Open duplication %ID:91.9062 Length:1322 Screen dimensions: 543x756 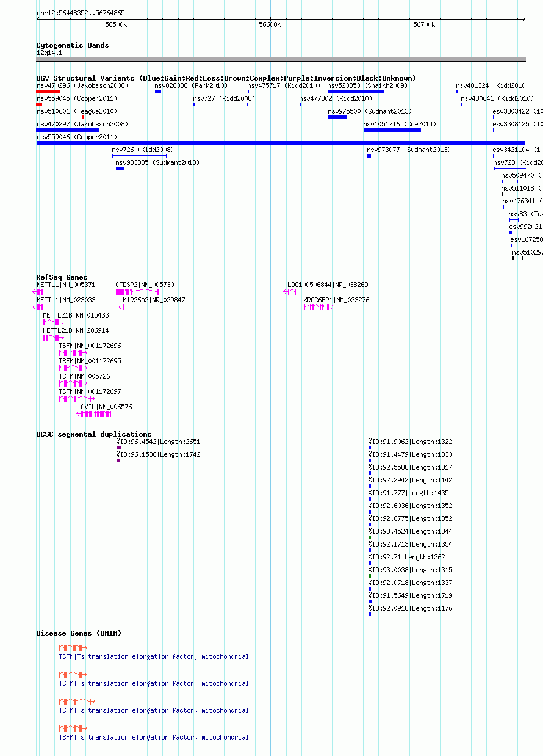tap(410, 442)
